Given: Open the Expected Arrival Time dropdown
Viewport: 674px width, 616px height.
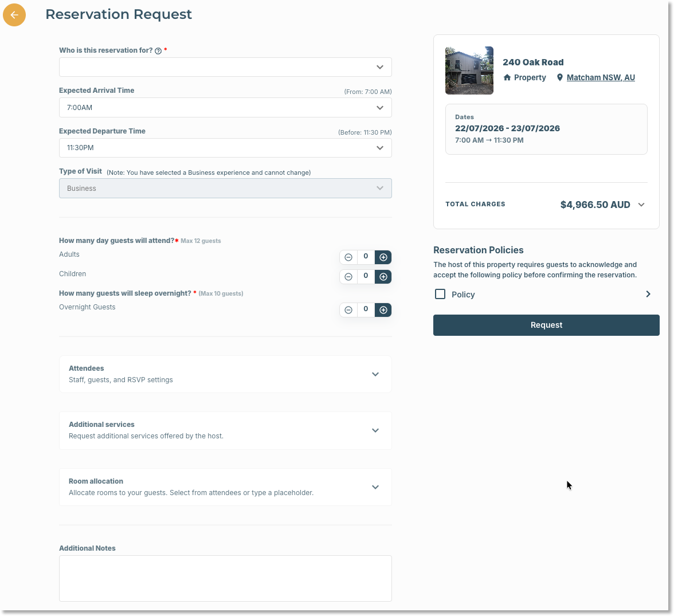Looking at the screenshot, I should [x=225, y=108].
